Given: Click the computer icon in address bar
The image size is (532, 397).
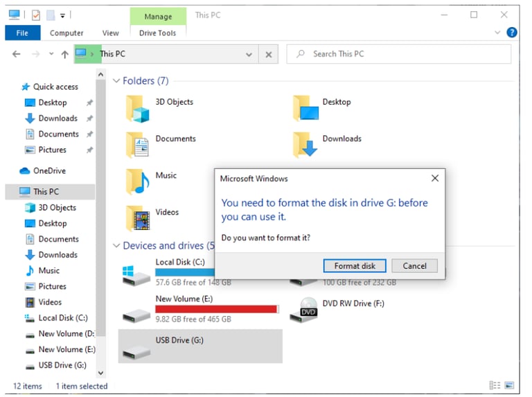Looking at the screenshot, I should pyautogui.click(x=81, y=53).
